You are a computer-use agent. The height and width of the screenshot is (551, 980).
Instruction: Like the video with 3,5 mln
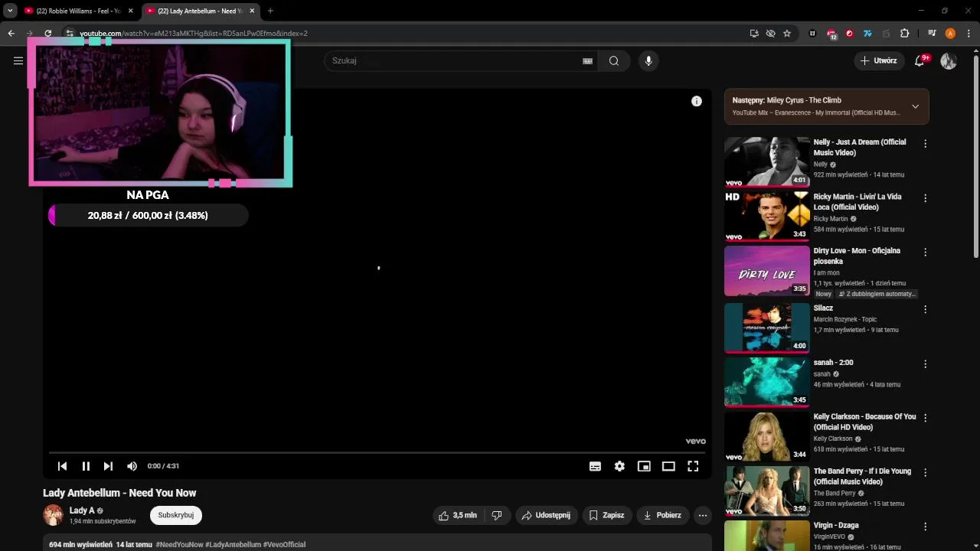click(458, 516)
